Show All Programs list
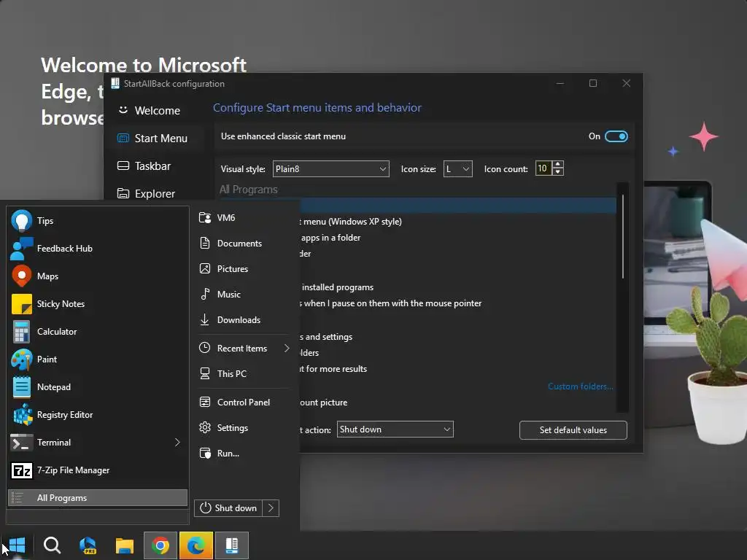 pyautogui.click(x=98, y=497)
